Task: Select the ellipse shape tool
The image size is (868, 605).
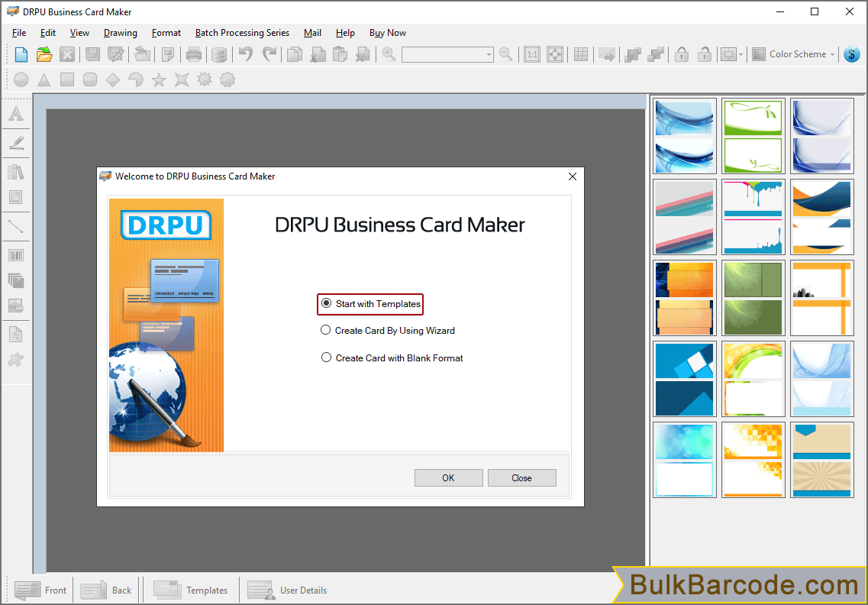Action: [21, 79]
